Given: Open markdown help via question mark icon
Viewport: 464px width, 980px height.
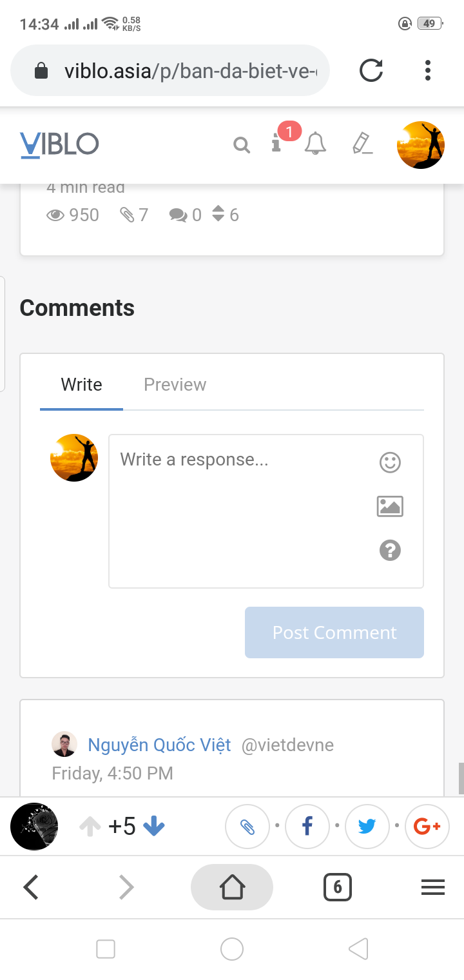Looking at the screenshot, I should (x=389, y=551).
